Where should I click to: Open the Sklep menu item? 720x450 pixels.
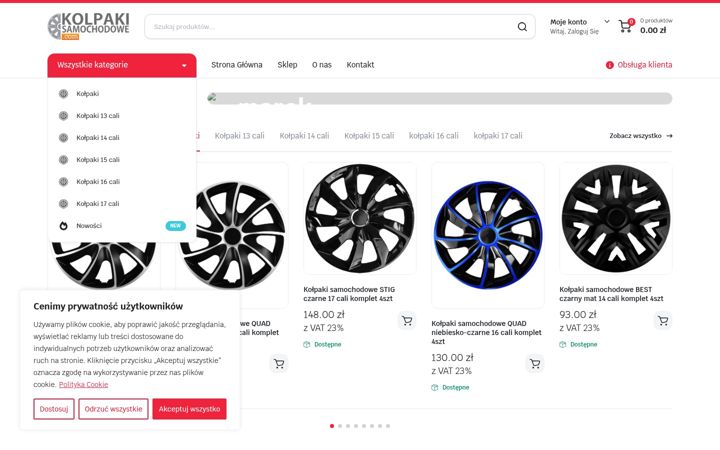click(x=287, y=65)
